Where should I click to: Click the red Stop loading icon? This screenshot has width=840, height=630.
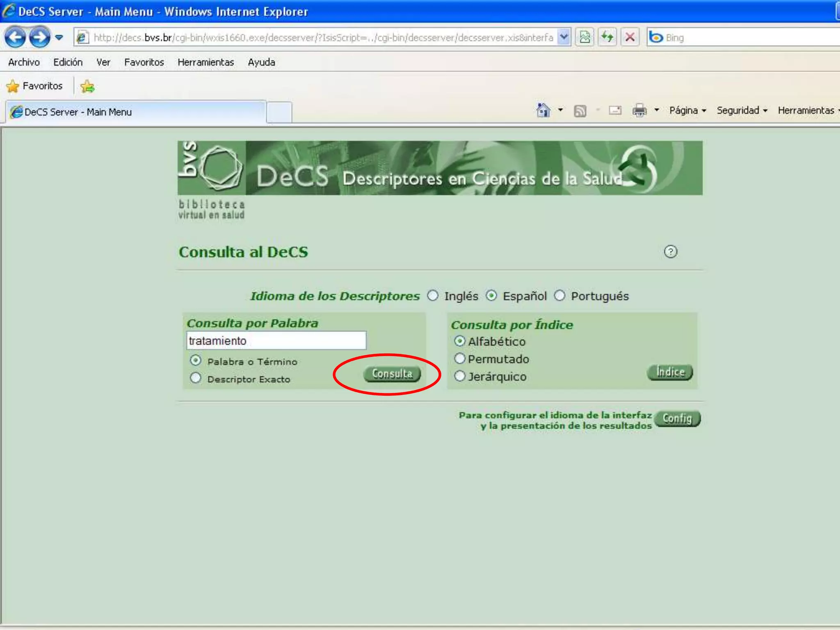(630, 37)
